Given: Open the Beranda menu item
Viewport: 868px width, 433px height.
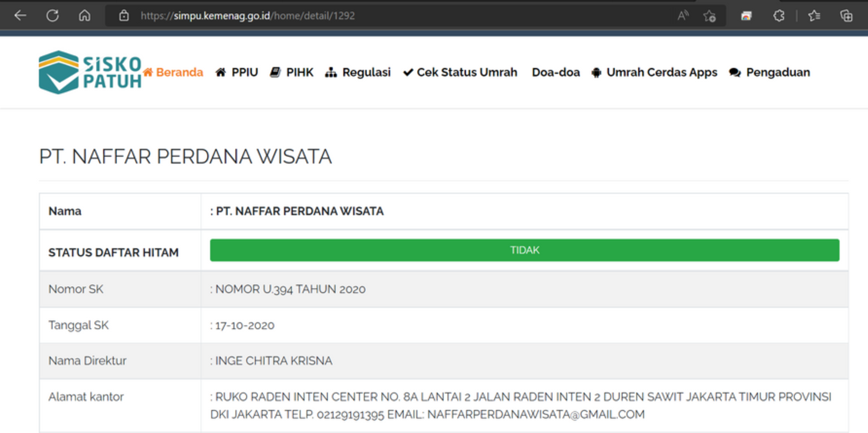Looking at the screenshot, I should tap(173, 72).
